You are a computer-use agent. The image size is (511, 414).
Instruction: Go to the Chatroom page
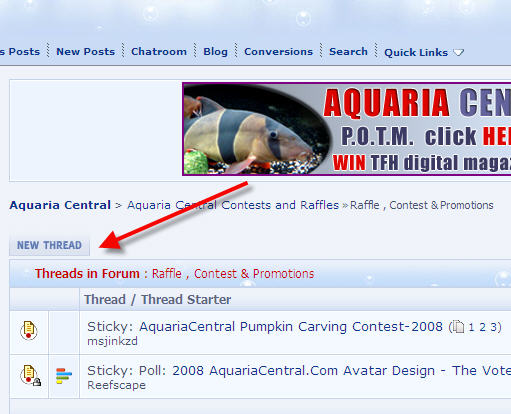click(x=159, y=52)
